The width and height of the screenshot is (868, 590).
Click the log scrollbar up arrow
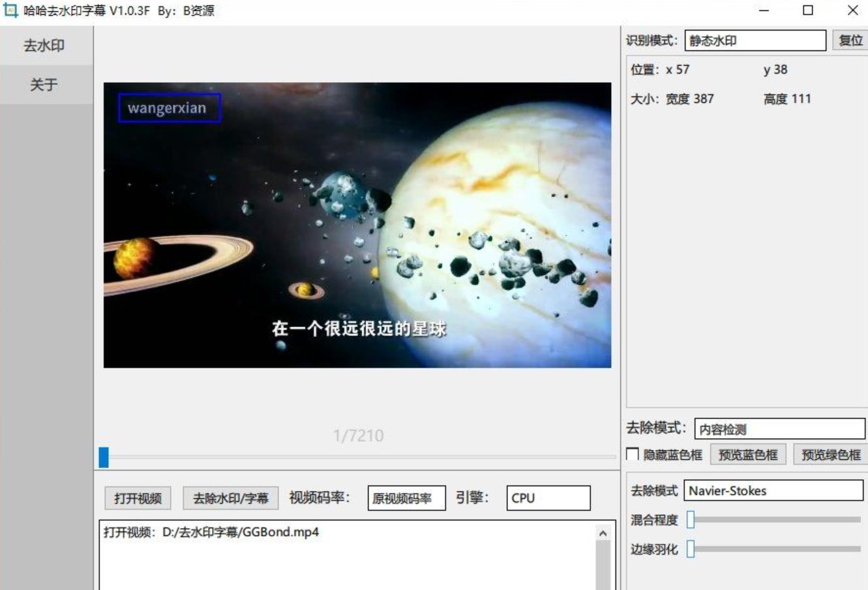603,533
